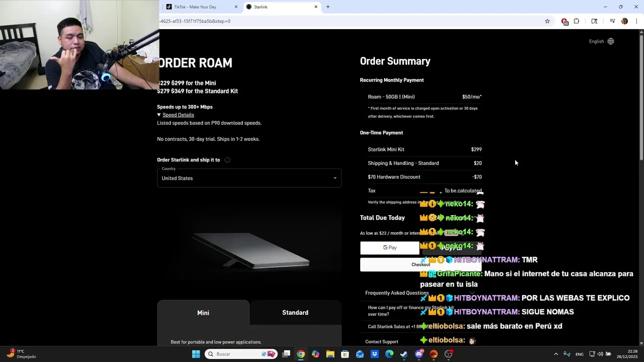Click the Checkout button

pyautogui.click(x=421, y=264)
